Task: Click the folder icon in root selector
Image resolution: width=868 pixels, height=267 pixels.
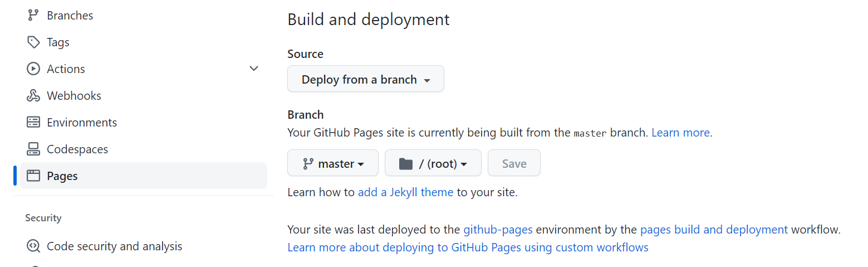Action: [406, 164]
